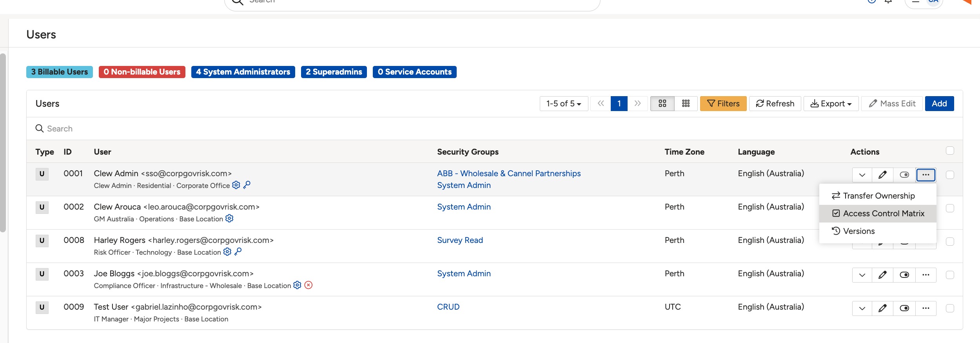Expand Joe Bloggs row with chevron
980x343 pixels.
point(862,275)
